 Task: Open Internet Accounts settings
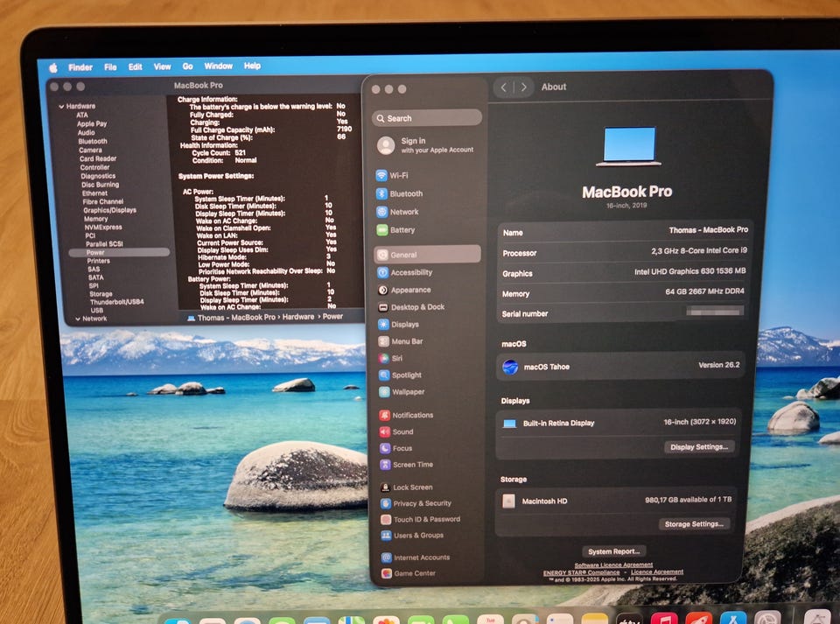pyautogui.click(x=416, y=557)
